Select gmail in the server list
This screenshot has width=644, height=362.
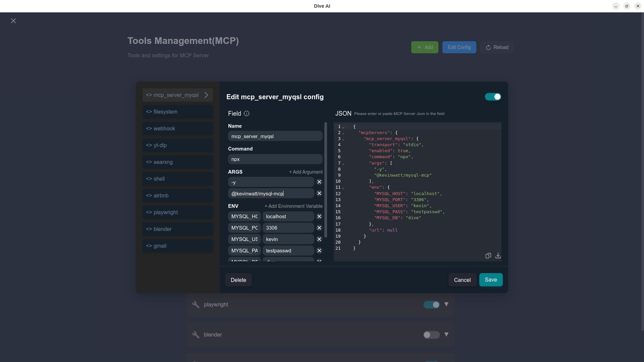pyautogui.click(x=178, y=246)
